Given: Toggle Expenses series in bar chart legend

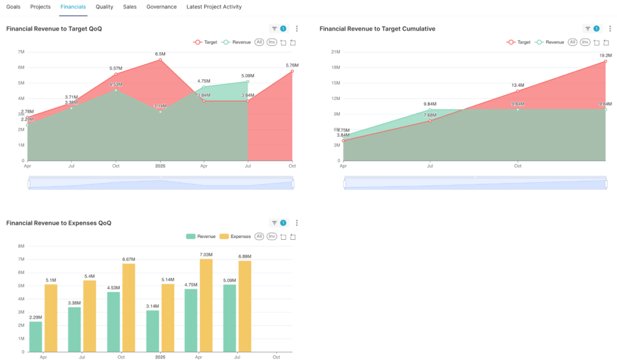Looking at the screenshot, I should [236, 236].
